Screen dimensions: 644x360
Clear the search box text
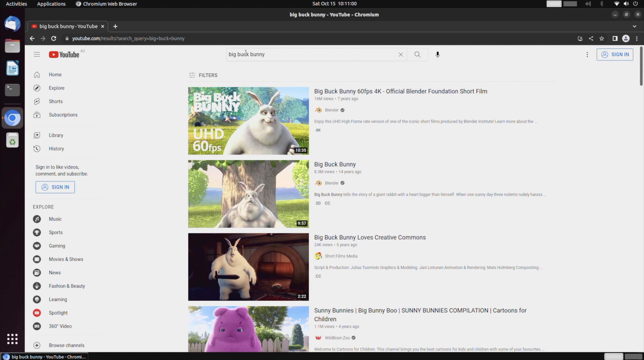[x=400, y=55]
